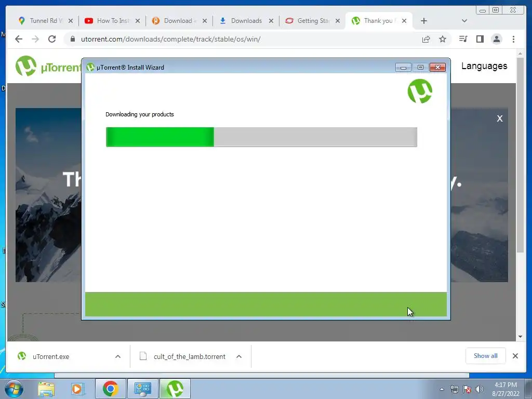This screenshot has height=399, width=532.
Task: Expand options for cult_of_the_lamb.torrent
Action: pyautogui.click(x=239, y=356)
